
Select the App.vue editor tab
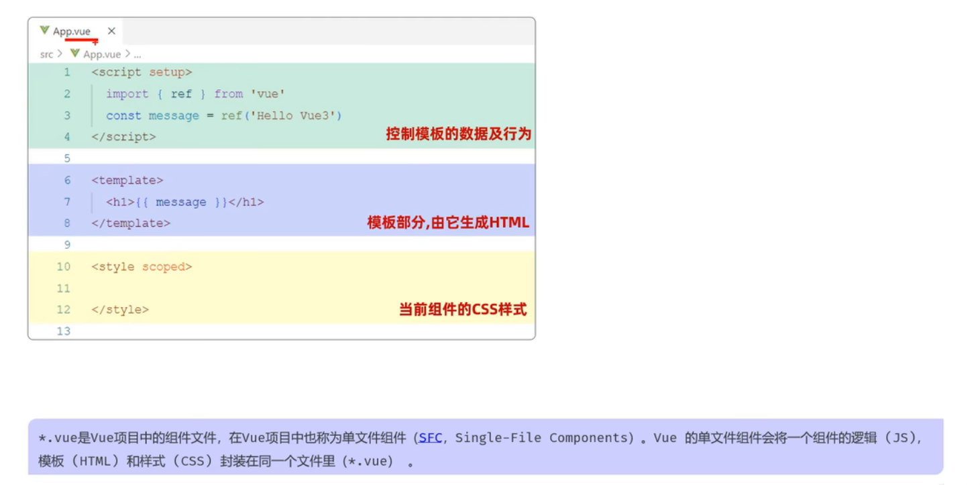76,31
